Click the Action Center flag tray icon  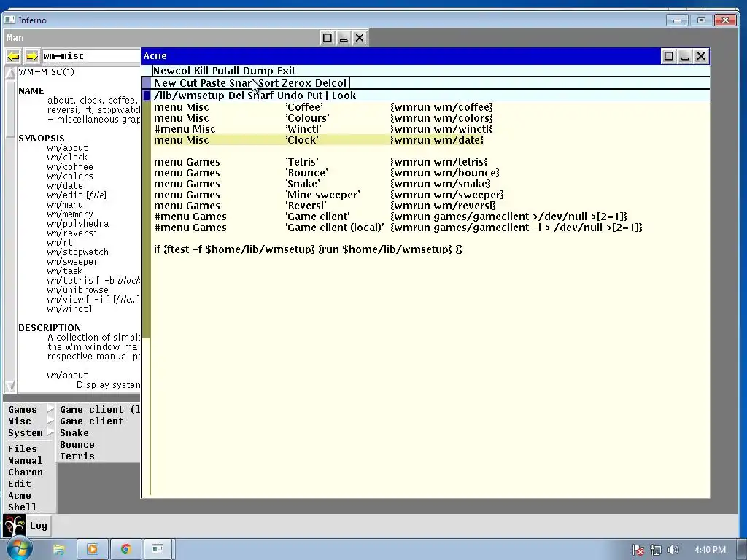click(x=638, y=550)
